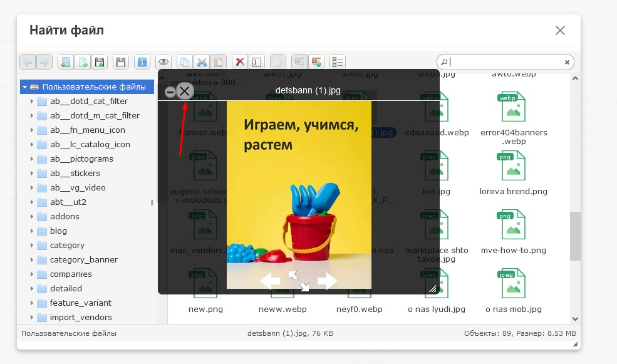Minimize the detsbann (1).jpg preview panel

170,92
